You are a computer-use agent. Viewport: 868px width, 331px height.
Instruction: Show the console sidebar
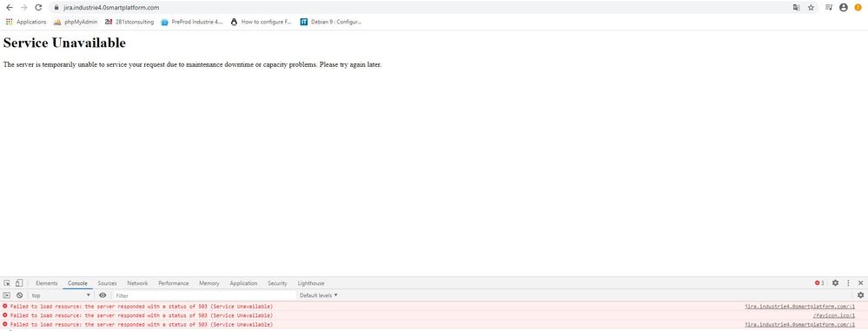pyautogui.click(x=7, y=295)
